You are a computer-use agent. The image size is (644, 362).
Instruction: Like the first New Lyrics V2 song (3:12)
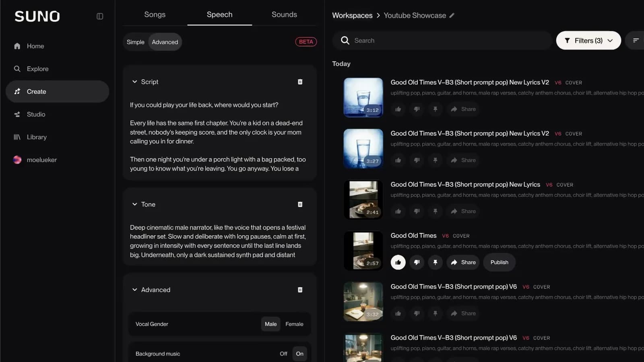click(x=398, y=109)
